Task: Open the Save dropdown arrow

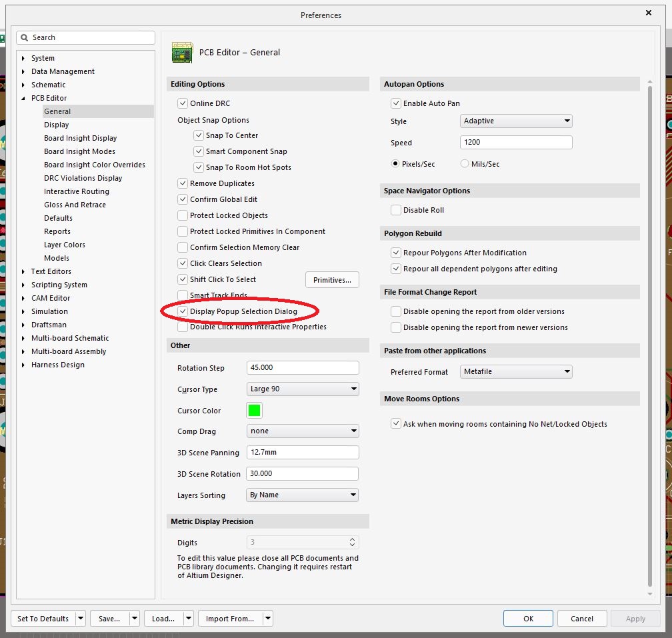Action: click(x=135, y=618)
